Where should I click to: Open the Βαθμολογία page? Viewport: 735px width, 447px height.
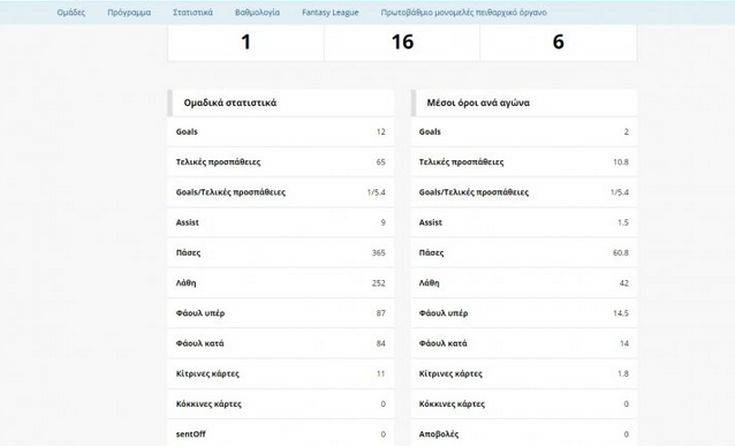[258, 13]
